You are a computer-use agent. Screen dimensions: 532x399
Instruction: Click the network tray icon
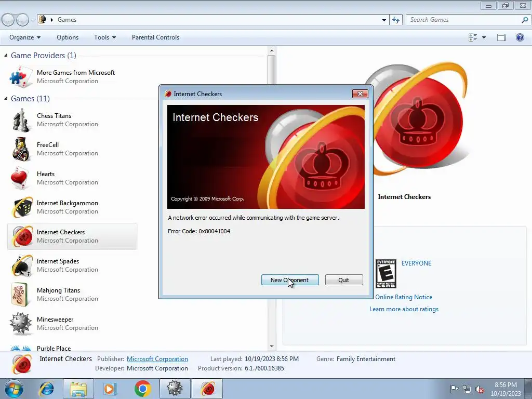click(467, 389)
